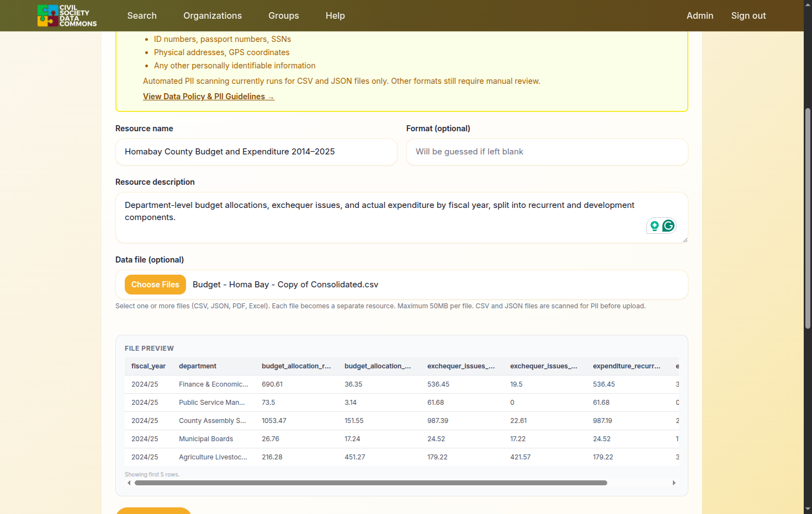Click the Choose Files button
This screenshot has height=514, width=812.
(155, 285)
